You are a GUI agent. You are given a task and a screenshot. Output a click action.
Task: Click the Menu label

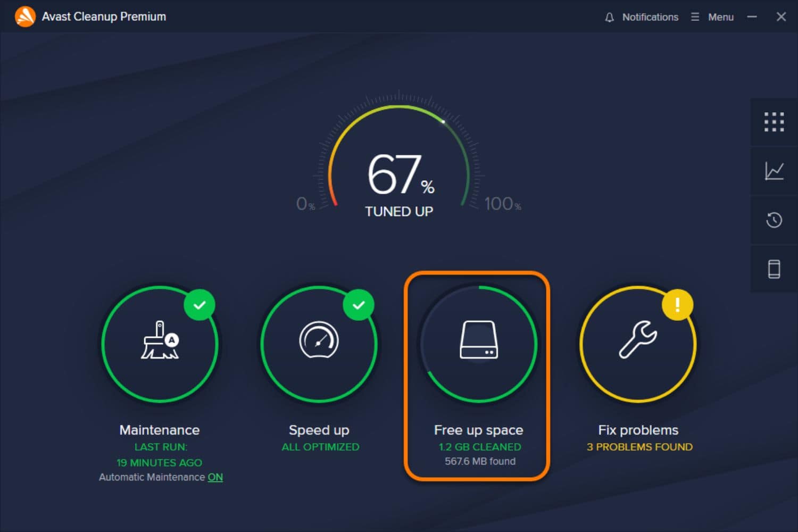(721, 17)
